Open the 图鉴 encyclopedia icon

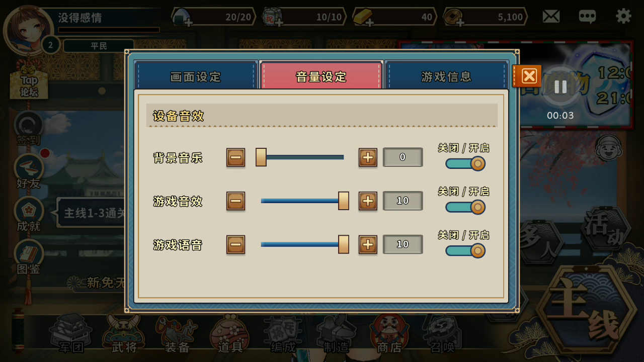click(x=28, y=257)
